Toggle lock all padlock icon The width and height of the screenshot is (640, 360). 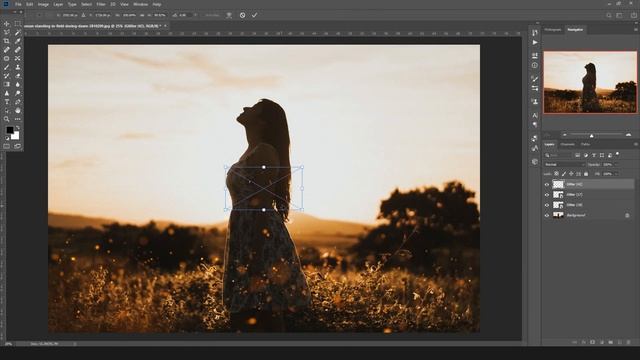tap(586, 174)
